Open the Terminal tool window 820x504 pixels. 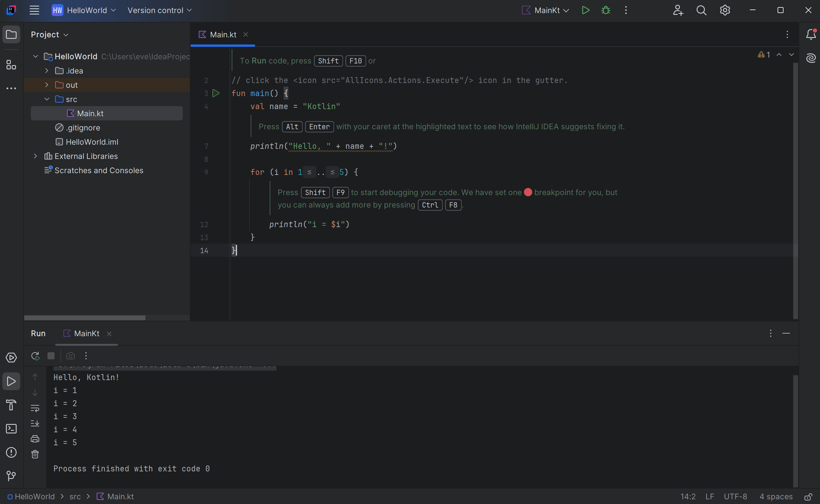click(11, 429)
